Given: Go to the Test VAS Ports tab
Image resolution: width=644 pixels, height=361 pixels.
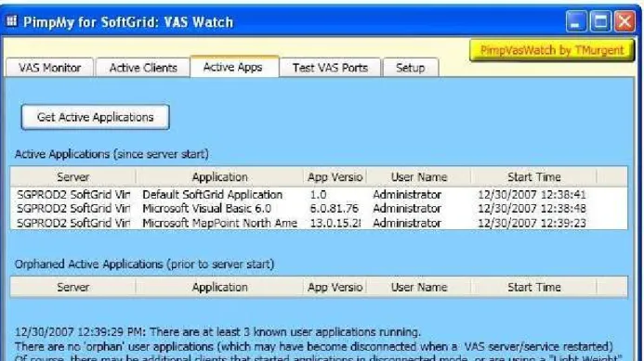Looking at the screenshot, I should click(x=330, y=68).
